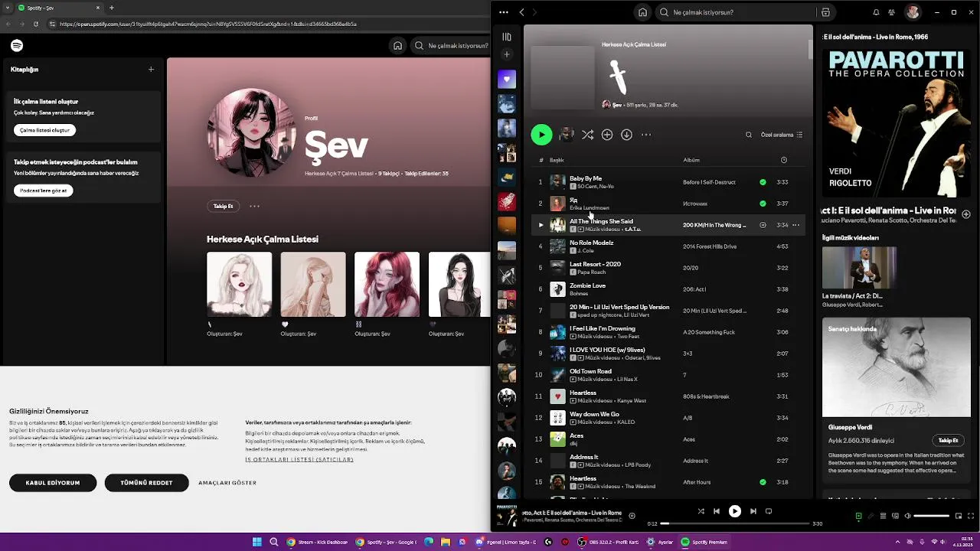This screenshot has height=551, width=980.
Task: Open Spotify home in the desktop app
Action: point(642,12)
